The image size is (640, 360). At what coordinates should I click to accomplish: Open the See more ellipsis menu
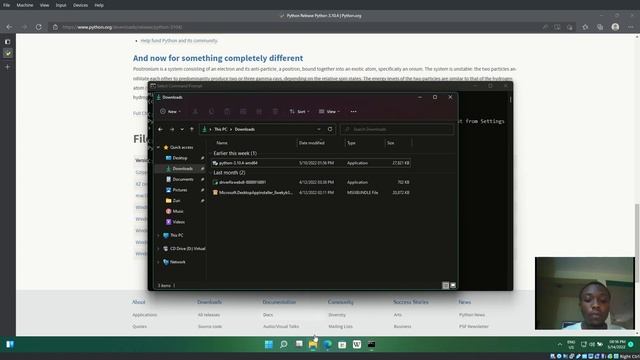353,111
